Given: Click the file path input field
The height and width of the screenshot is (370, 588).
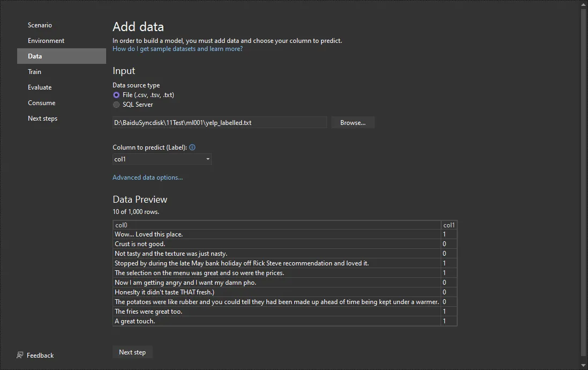Looking at the screenshot, I should (219, 123).
